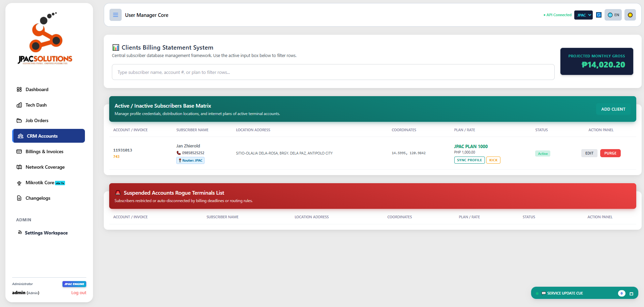Focus the subscriber filter input box
Viewport: 644px width, 307px height.
pos(333,72)
